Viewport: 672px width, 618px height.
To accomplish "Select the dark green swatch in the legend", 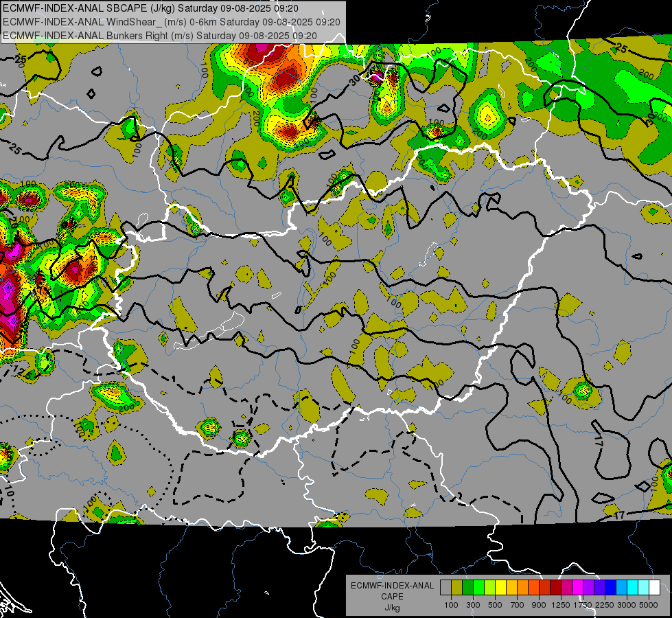I will coord(467,588).
